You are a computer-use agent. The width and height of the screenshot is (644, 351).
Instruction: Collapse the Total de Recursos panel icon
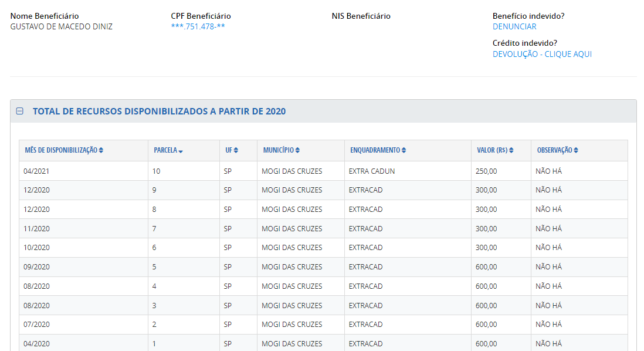pos(20,111)
